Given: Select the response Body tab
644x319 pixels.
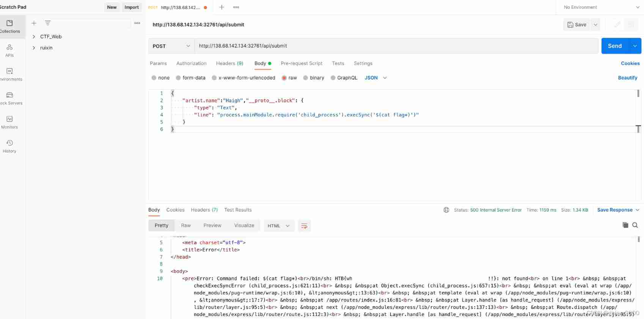Looking at the screenshot, I should 154,210.
